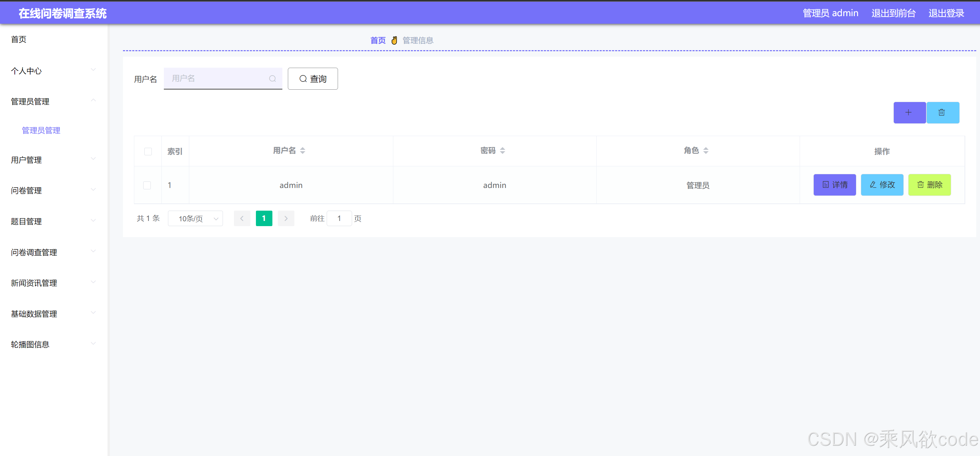Click the magnifier icon inside the username input
Viewport: 980px width, 456px height.
[x=272, y=78]
